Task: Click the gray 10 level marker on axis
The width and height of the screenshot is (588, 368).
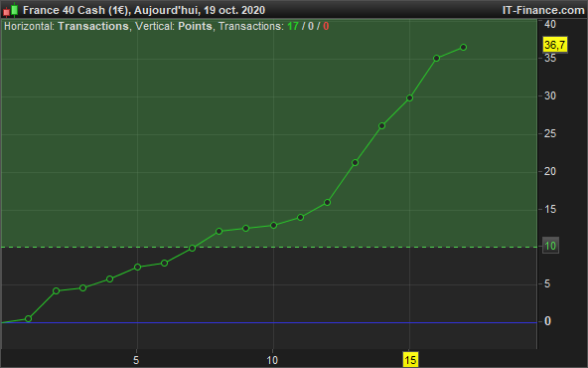Action: pyautogui.click(x=550, y=246)
